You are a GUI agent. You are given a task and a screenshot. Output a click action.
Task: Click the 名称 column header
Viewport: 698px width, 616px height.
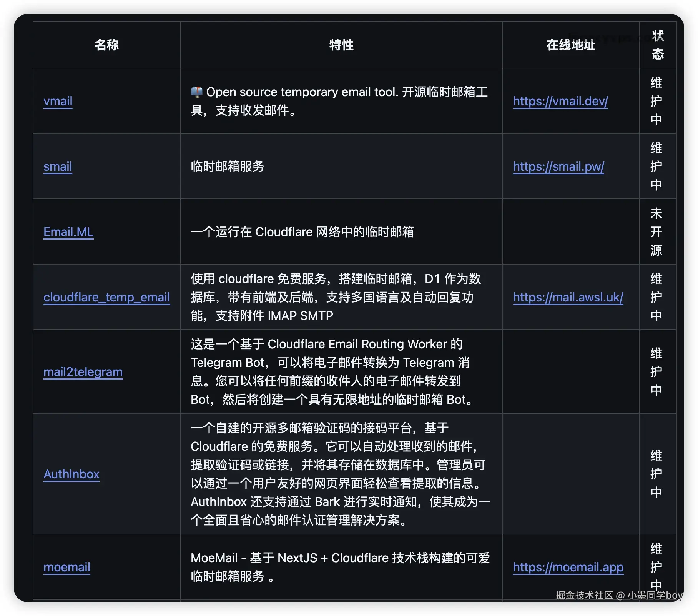click(106, 45)
